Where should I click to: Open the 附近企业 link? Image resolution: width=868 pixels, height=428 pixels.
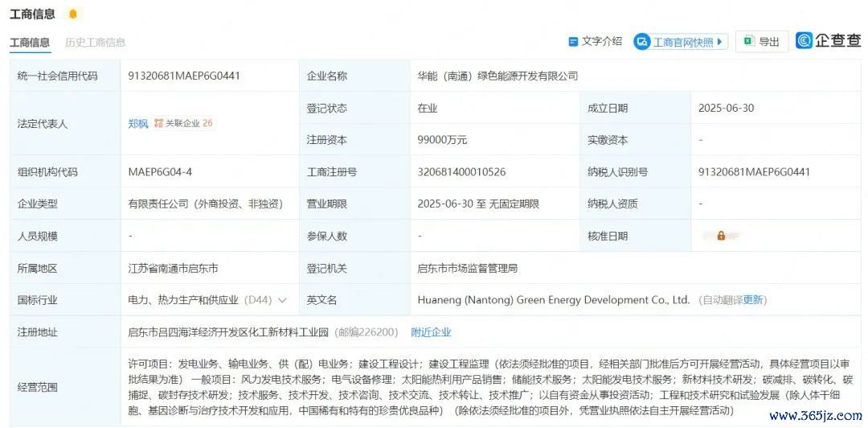[x=432, y=332]
